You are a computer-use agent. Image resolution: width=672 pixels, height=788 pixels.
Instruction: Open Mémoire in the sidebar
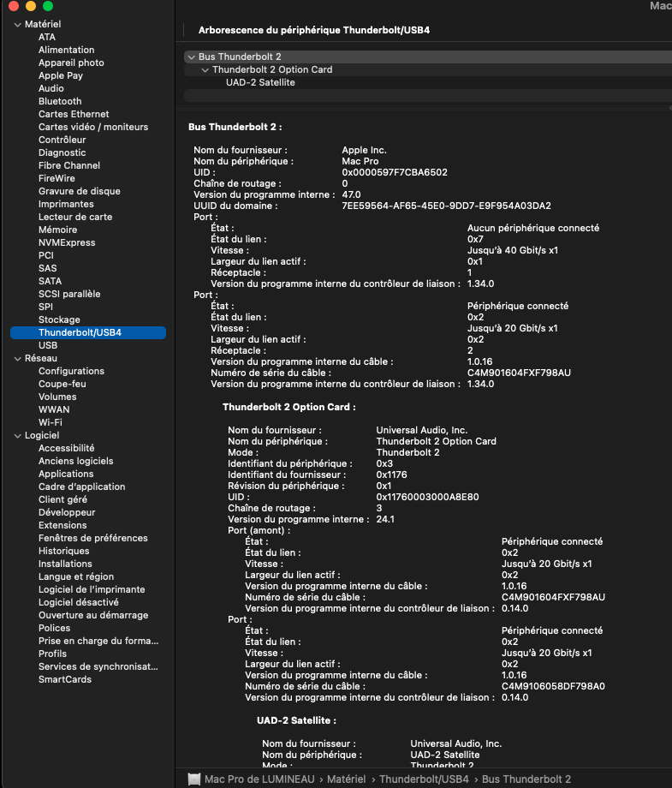(x=57, y=230)
